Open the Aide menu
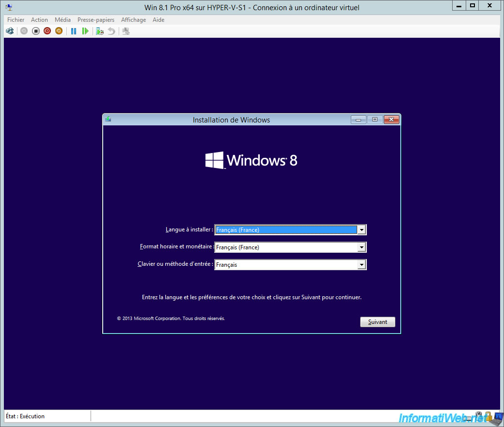Viewport: 504px width, 427px height. (x=158, y=19)
